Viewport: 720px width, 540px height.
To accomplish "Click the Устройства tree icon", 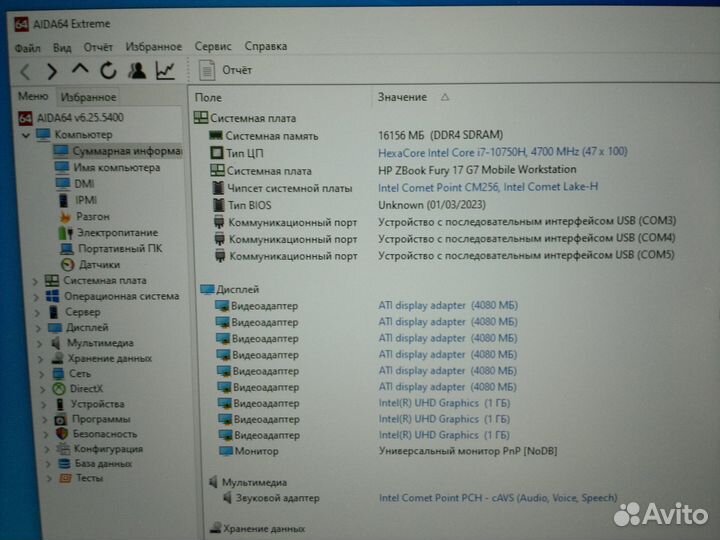I will point(60,404).
